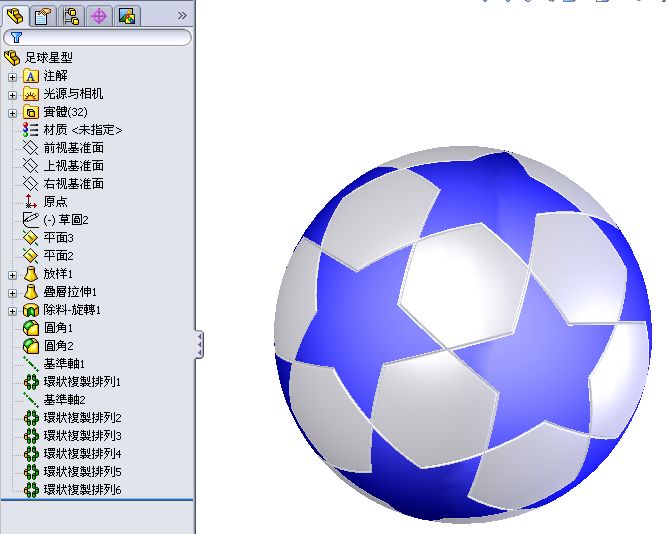Select the 光源与相机 lights folder icon
The image size is (667, 534).
coord(31,94)
